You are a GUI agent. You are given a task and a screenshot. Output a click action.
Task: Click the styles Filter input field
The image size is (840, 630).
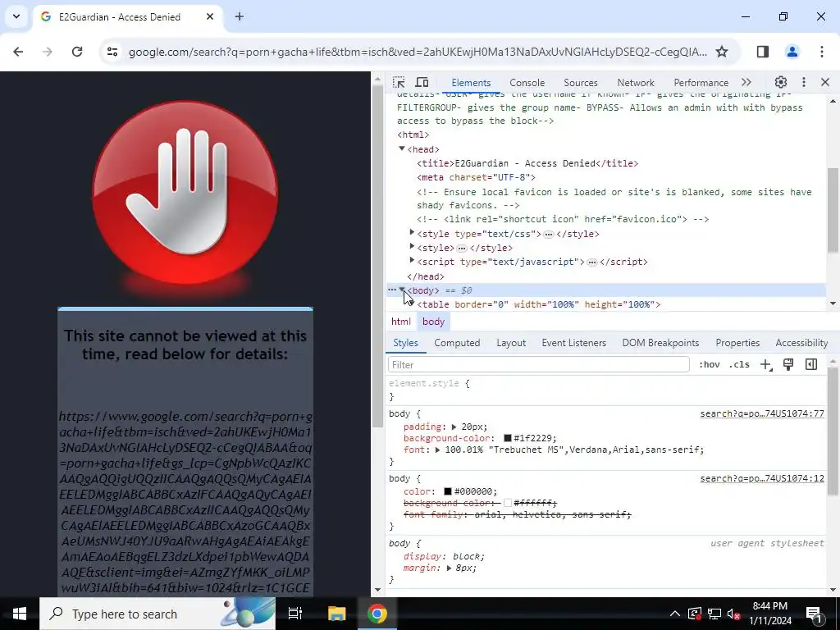pos(538,364)
